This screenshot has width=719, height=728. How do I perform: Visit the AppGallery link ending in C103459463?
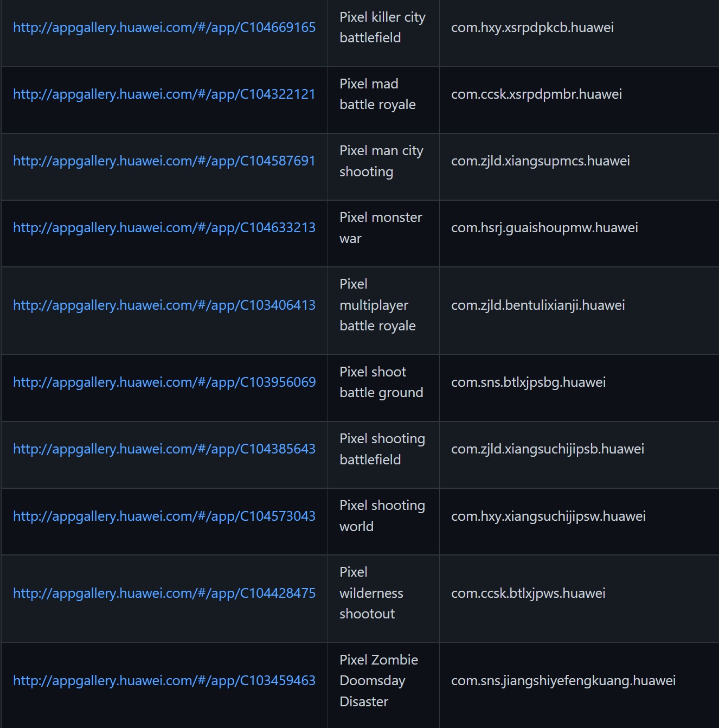tap(164, 681)
